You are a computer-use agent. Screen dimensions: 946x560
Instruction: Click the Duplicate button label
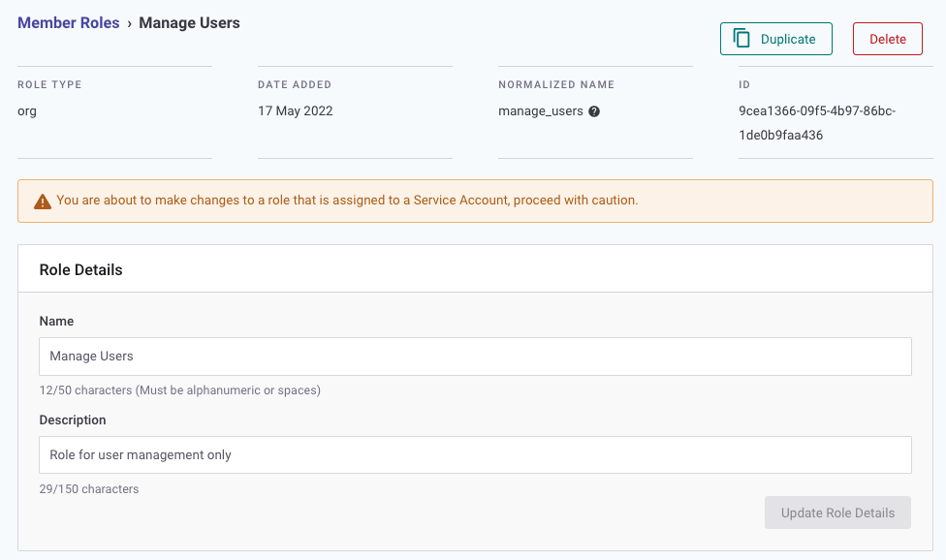(788, 39)
